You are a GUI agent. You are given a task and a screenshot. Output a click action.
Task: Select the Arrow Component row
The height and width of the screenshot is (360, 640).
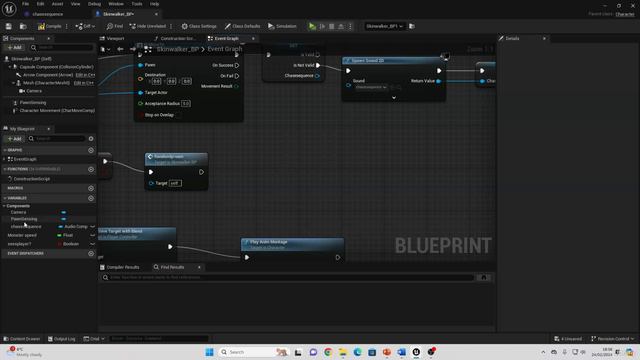(48, 75)
